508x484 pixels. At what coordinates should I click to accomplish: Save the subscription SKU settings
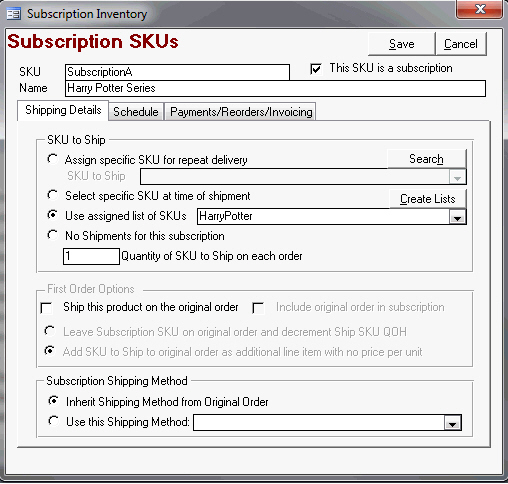pos(401,44)
